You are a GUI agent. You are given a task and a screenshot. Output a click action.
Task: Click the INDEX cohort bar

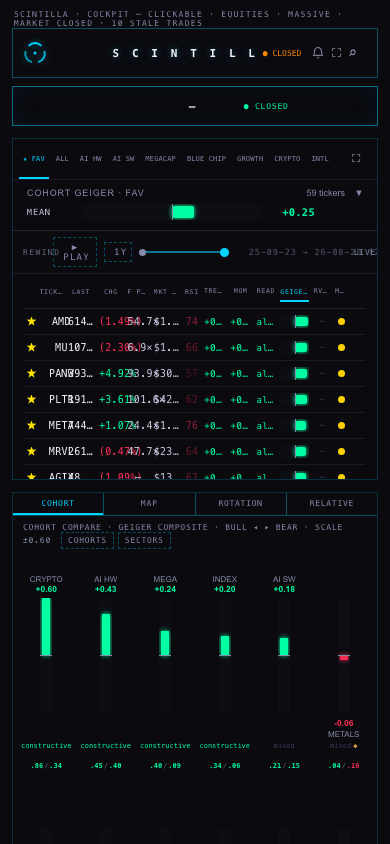tap(225, 646)
